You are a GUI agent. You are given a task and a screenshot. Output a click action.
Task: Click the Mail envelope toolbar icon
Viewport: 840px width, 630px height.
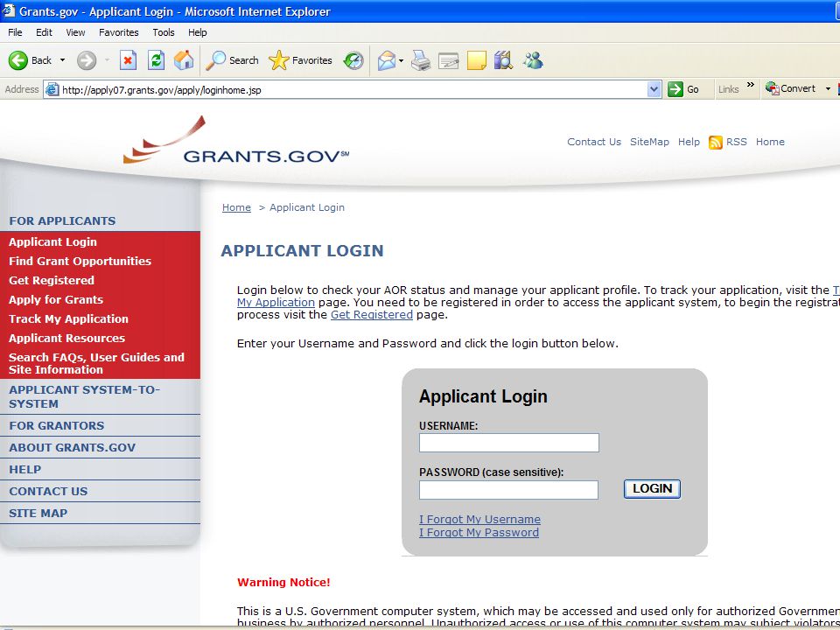pos(386,60)
